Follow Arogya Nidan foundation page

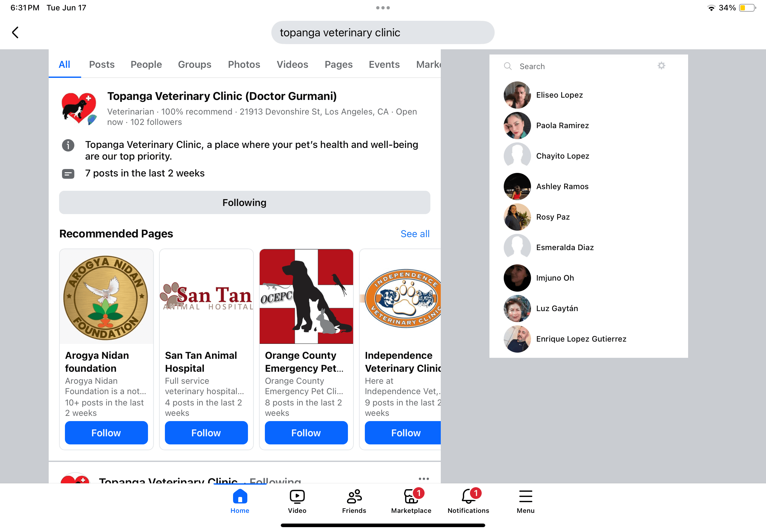point(106,433)
